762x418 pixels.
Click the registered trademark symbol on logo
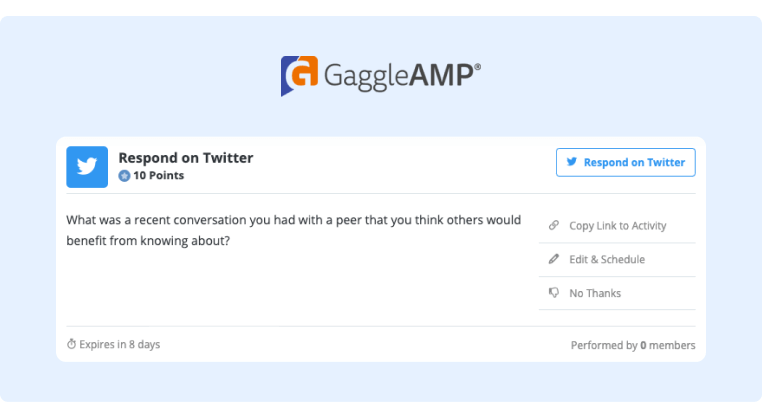(478, 67)
